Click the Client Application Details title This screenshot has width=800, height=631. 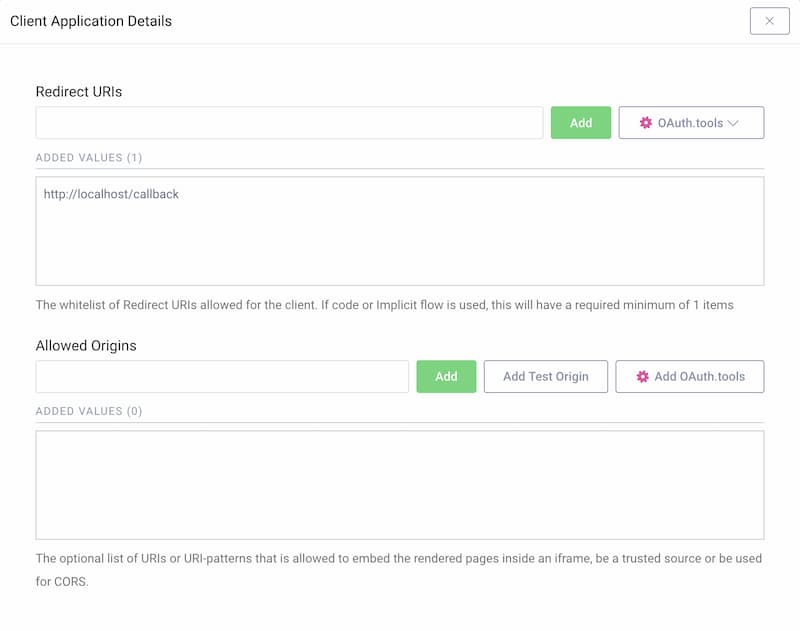pyautogui.click(x=91, y=21)
